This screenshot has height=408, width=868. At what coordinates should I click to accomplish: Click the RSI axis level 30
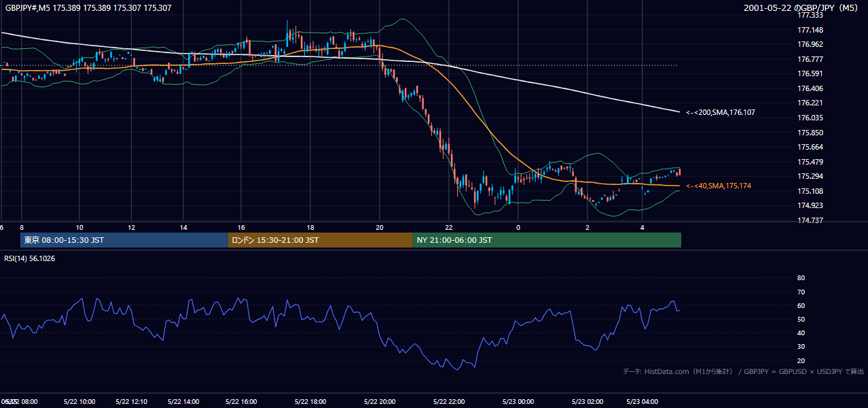801,347
